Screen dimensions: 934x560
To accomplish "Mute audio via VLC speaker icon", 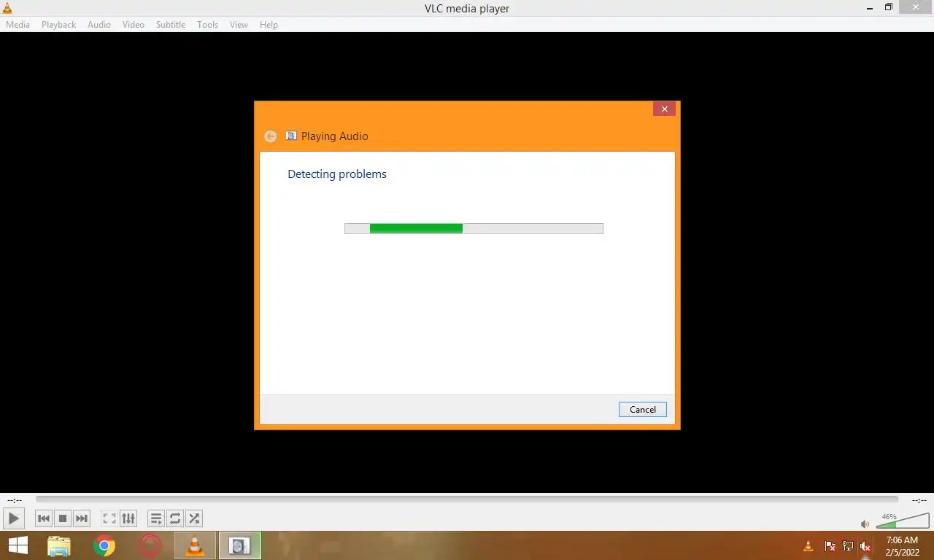I will coord(865,524).
